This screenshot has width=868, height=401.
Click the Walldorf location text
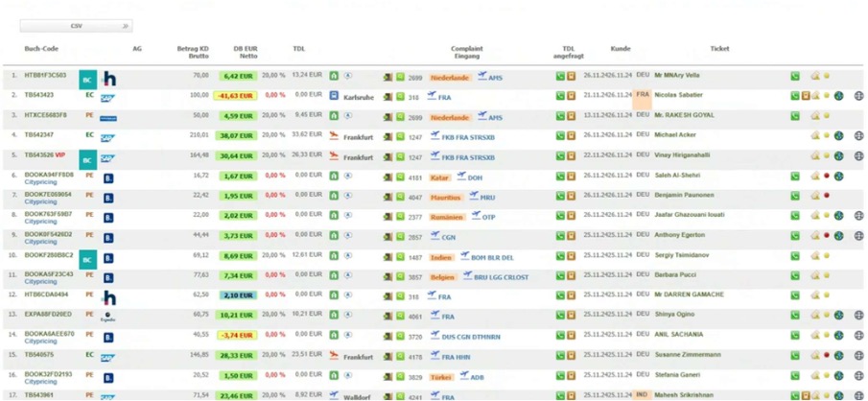point(358,397)
